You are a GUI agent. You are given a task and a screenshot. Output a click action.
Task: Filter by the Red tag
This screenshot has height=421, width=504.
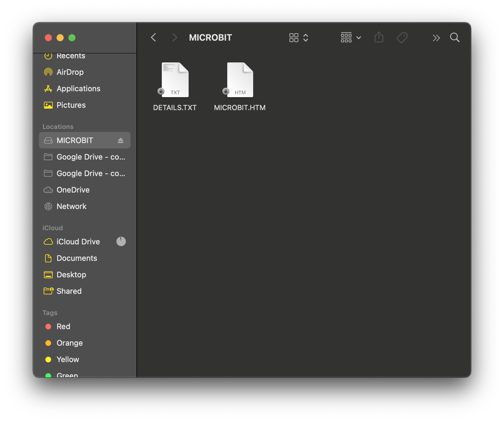(x=85, y=326)
